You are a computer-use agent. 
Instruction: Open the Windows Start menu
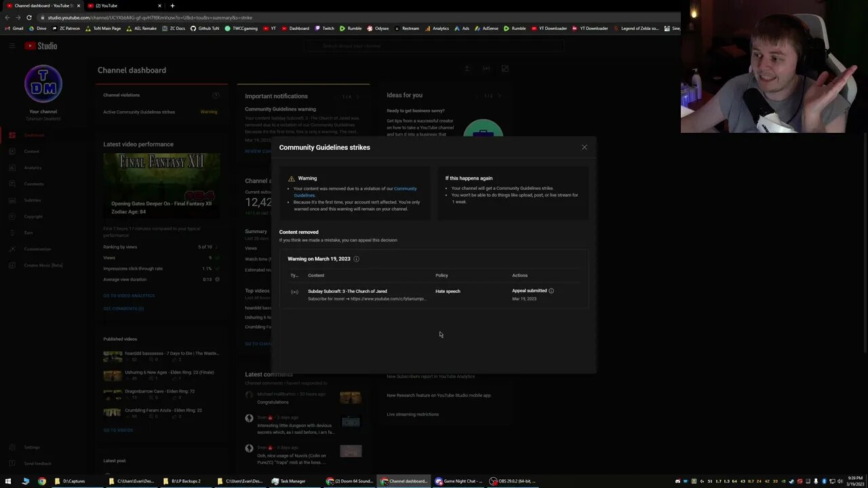point(8,481)
